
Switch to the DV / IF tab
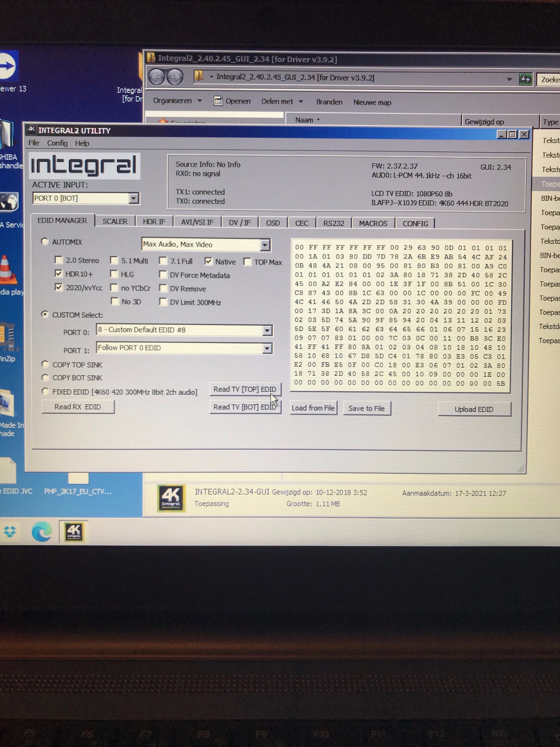[x=240, y=222]
